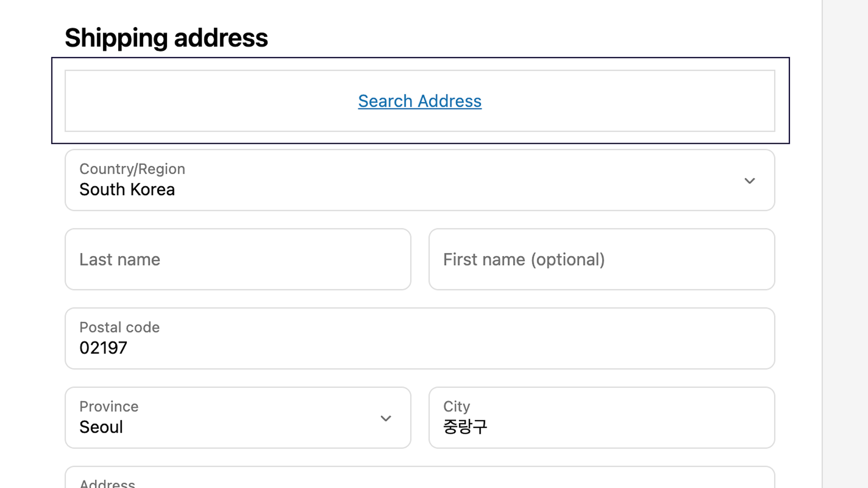The width and height of the screenshot is (868, 488).
Task: Focus the First name (optional) field
Action: pos(601,259)
